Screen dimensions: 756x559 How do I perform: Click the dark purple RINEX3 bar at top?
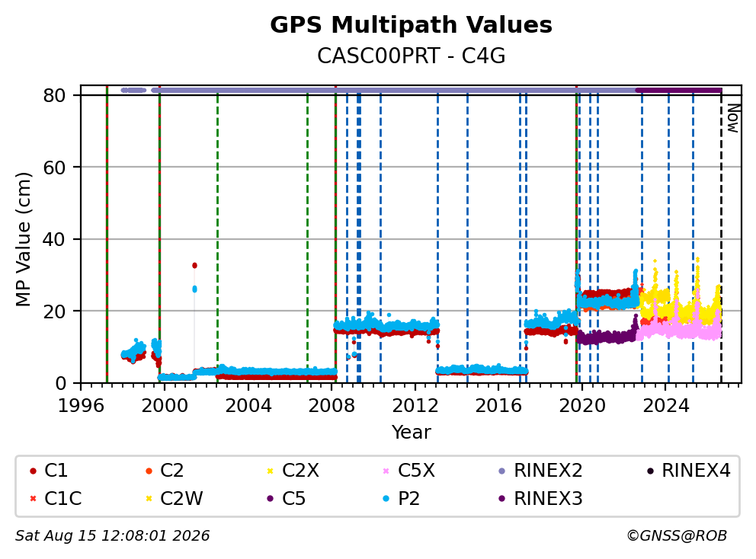pos(678,90)
